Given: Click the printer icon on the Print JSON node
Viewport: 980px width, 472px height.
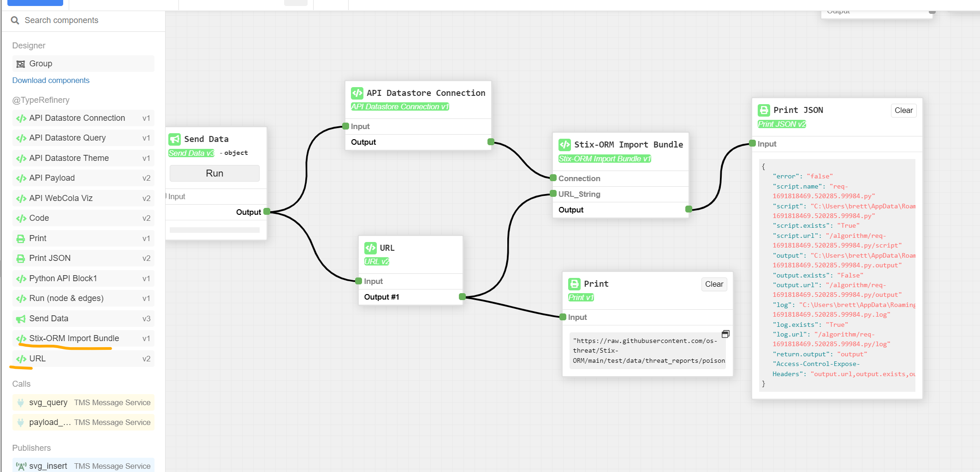Looking at the screenshot, I should [x=763, y=110].
